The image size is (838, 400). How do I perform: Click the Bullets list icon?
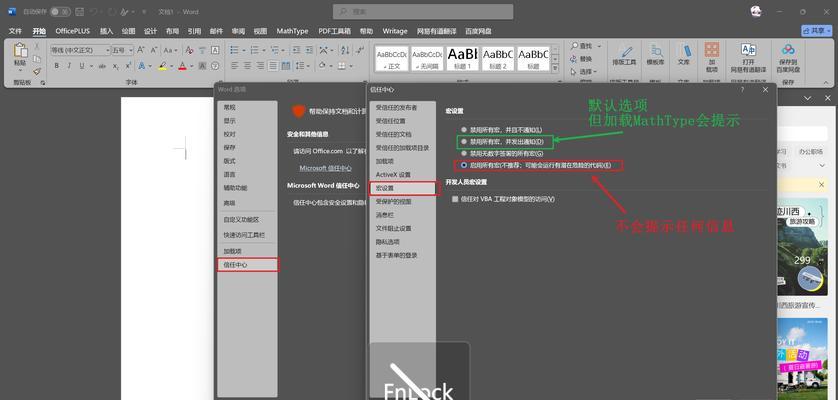(x=234, y=50)
